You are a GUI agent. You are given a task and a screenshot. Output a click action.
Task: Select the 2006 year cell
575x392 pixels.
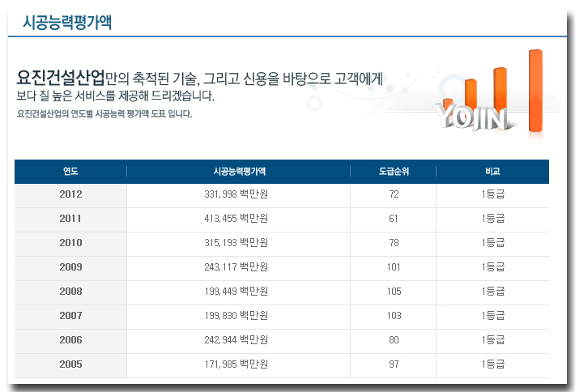point(70,340)
